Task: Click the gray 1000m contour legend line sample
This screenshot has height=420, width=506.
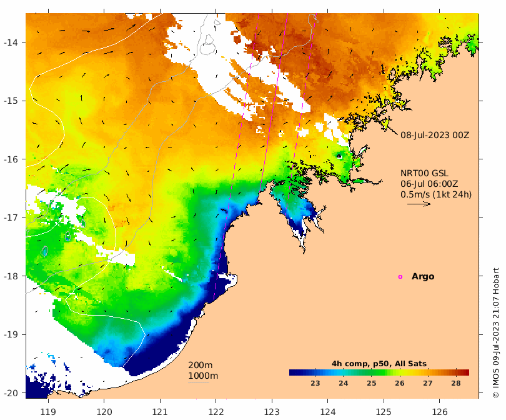Action: tap(199, 383)
